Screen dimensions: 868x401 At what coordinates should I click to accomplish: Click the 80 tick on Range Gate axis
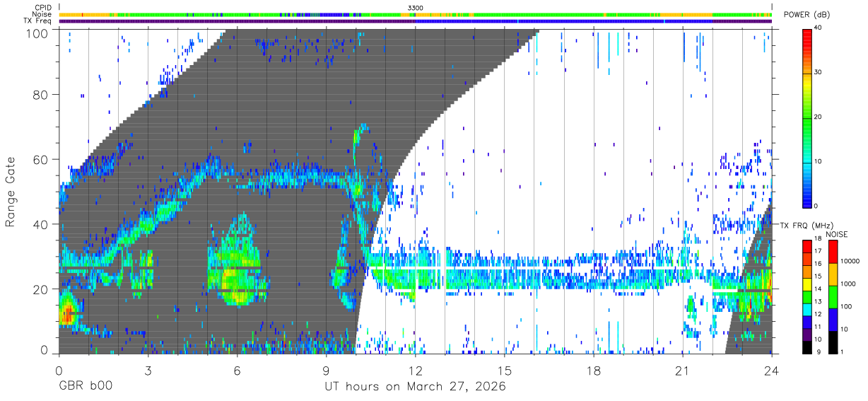(x=42, y=95)
